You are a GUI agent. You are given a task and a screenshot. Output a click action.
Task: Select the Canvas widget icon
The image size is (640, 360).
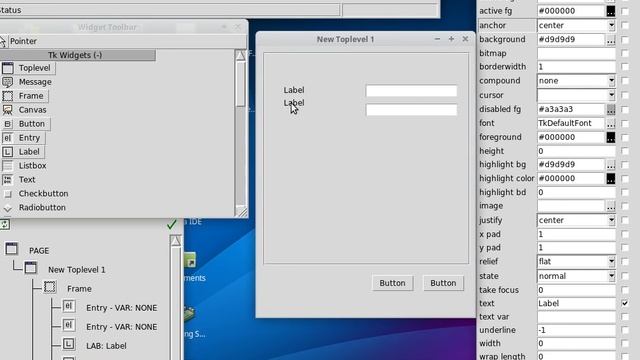[x=8, y=110]
